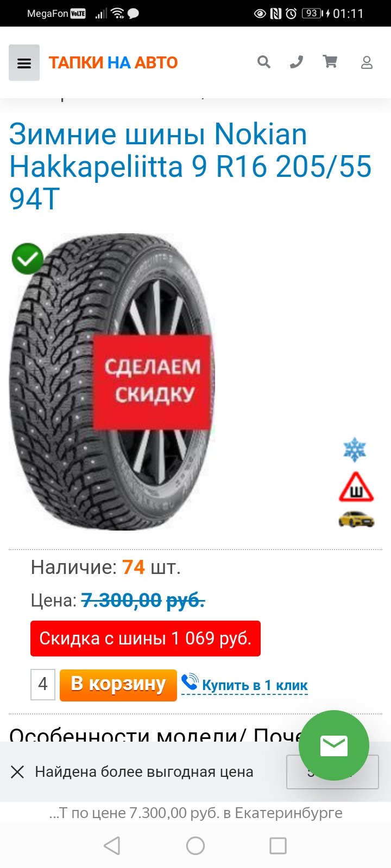The width and height of the screenshot is (391, 868).
Task: Open the product title Nokian Hakkapeliitta 9 link
Action: tap(191, 166)
